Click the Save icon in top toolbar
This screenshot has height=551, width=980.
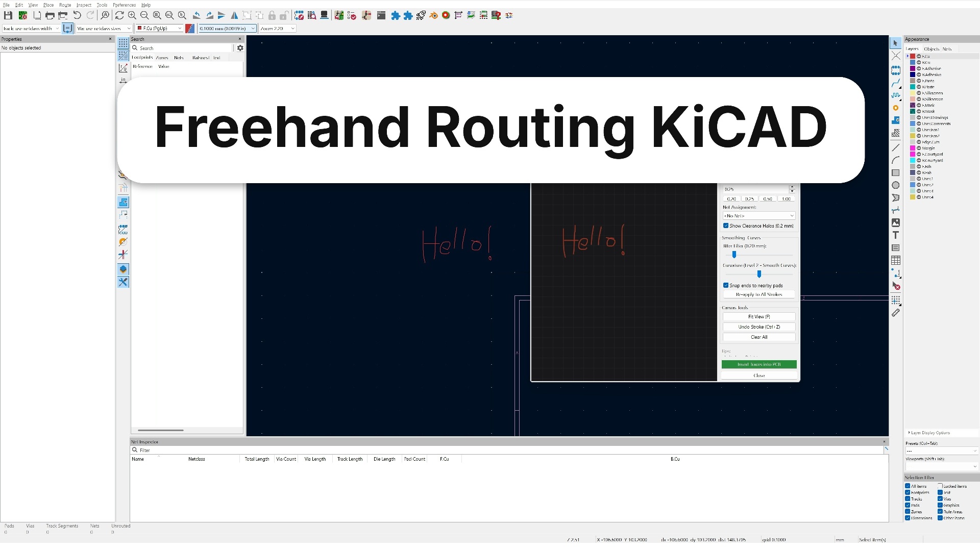(8, 15)
